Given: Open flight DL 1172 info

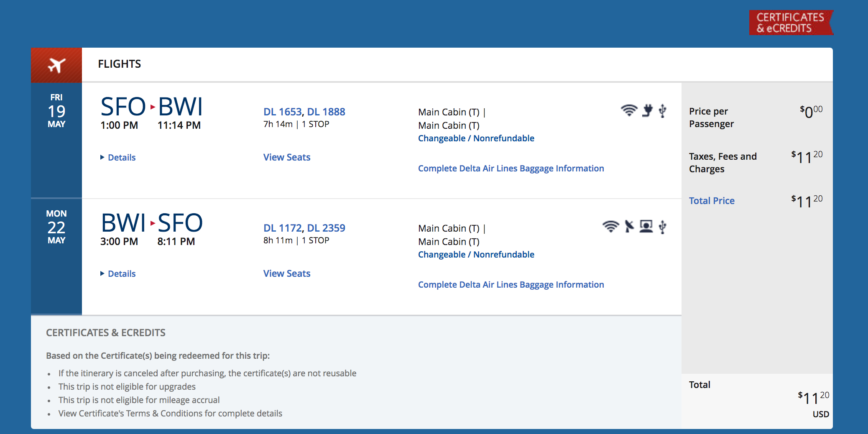Looking at the screenshot, I should tap(283, 228).
